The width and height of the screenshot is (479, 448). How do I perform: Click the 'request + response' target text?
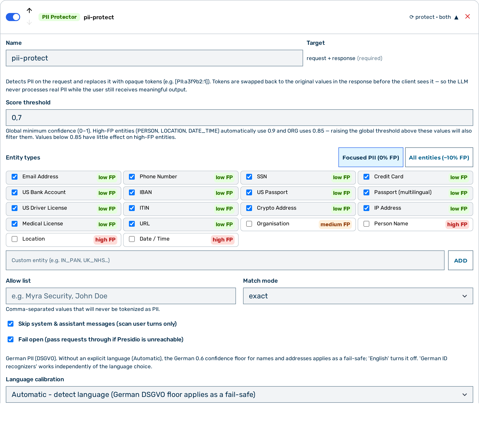[331, 58]
